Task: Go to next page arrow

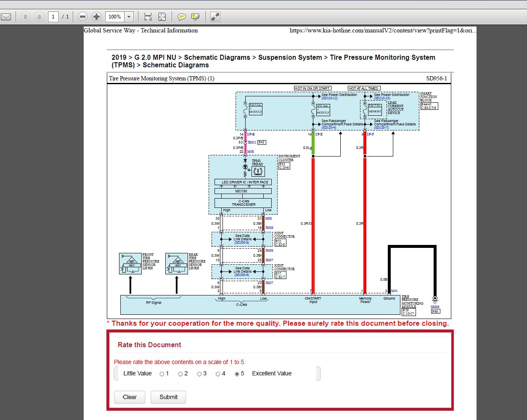Action: point(39,17)
